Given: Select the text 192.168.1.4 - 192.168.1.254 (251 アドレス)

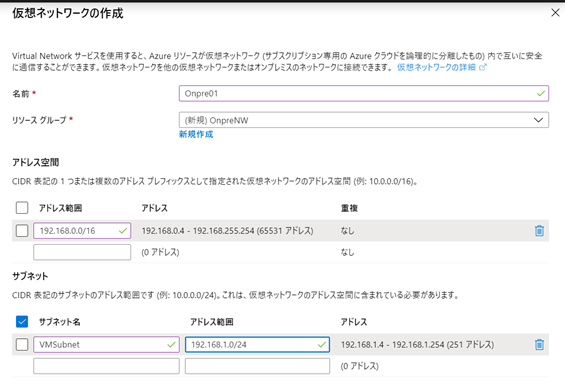Looking at the screenshot, I should pos(417,345).
